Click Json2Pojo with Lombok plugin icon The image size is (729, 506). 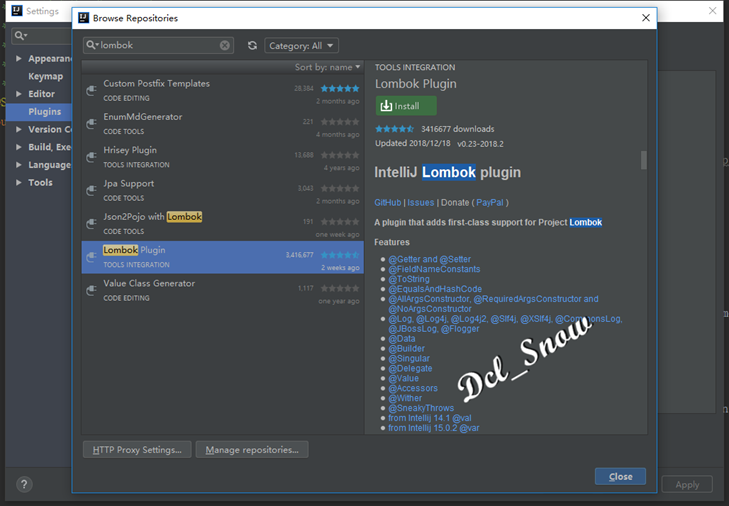91,224
